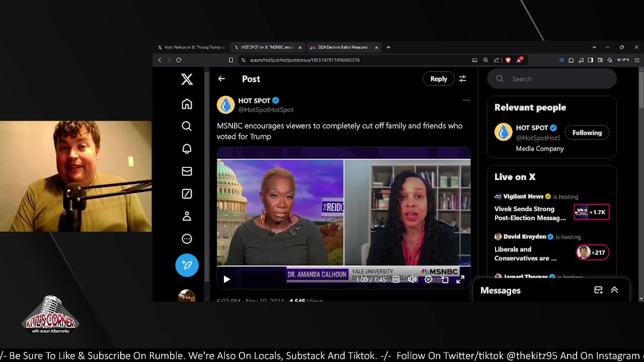Toggle the browser sidebar panel
This screenshot has height=362, width=644.
pyautogui.click(x=591, y=60)
